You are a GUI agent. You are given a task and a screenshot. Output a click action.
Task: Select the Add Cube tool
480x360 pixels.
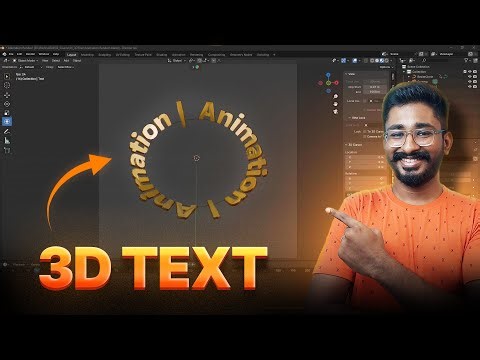(7, 150)
